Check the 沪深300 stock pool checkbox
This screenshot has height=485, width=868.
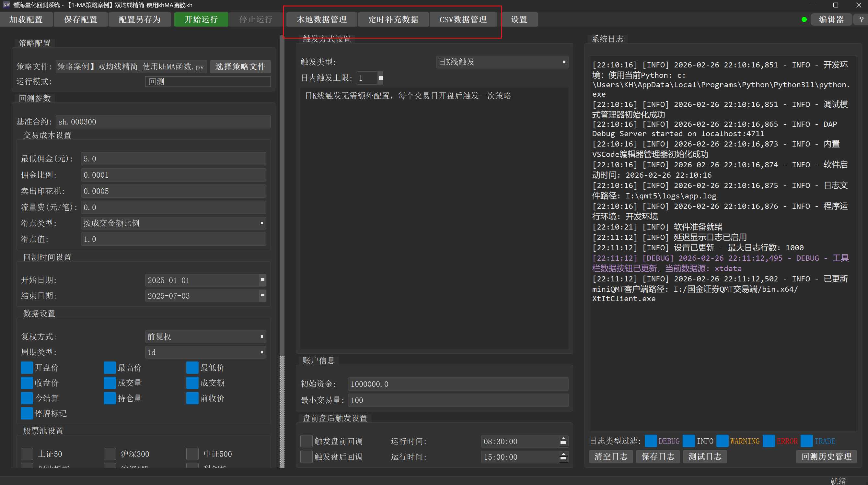[110, 454]
